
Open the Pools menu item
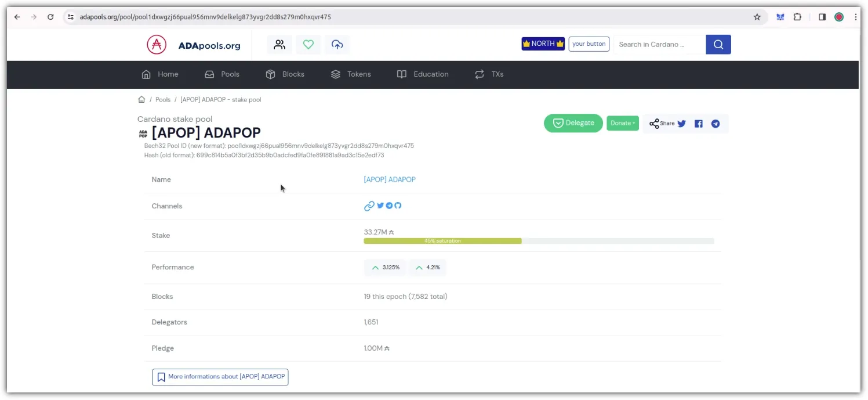pos(222,74)
